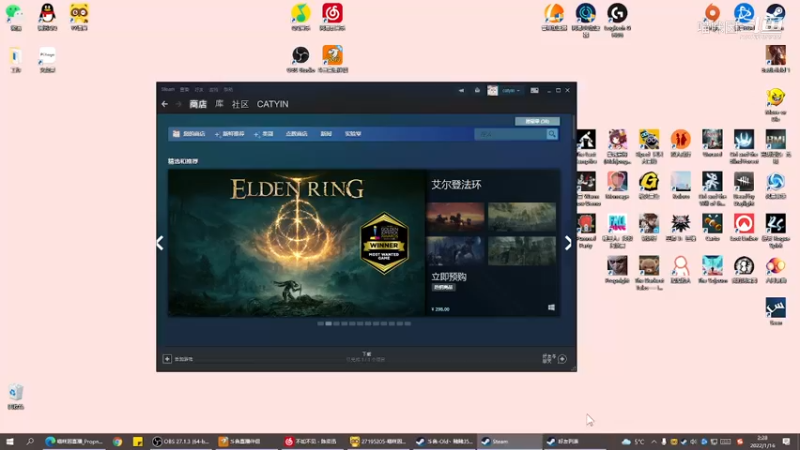This screenshot has height=450, width=800.
Task: Open Steam notifications inbox icon
Action: point(477,90)
